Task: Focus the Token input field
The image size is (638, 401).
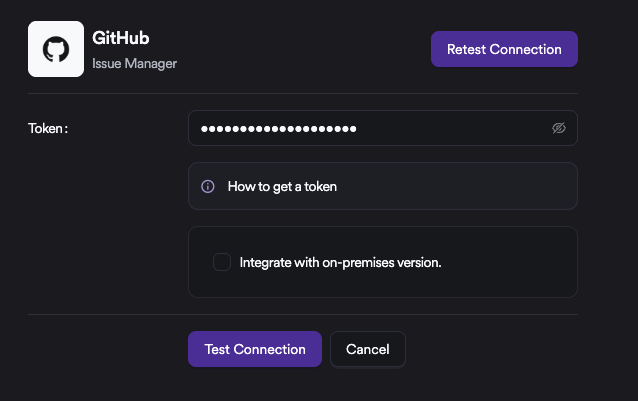Action: pyautogui.click(x=380, y=128)
